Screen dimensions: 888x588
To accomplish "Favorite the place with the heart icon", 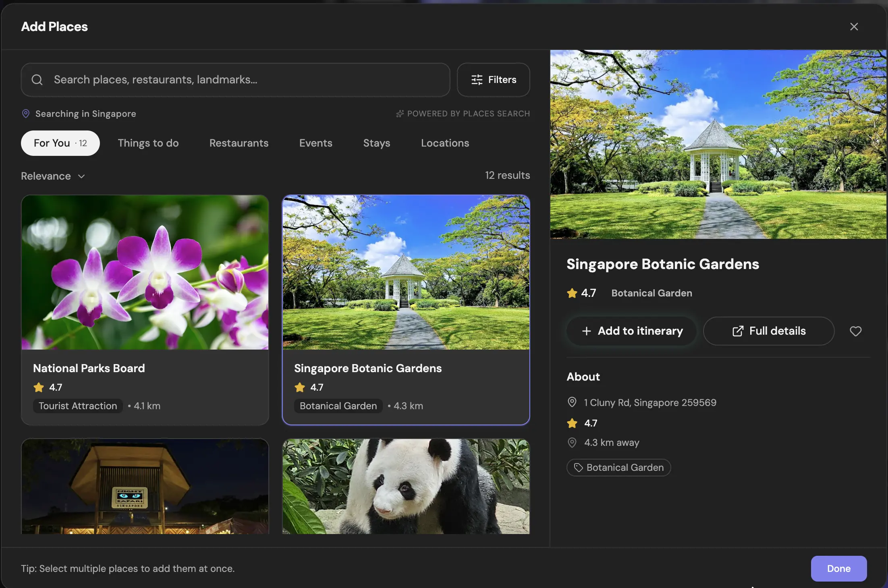I will click(855, 331).
